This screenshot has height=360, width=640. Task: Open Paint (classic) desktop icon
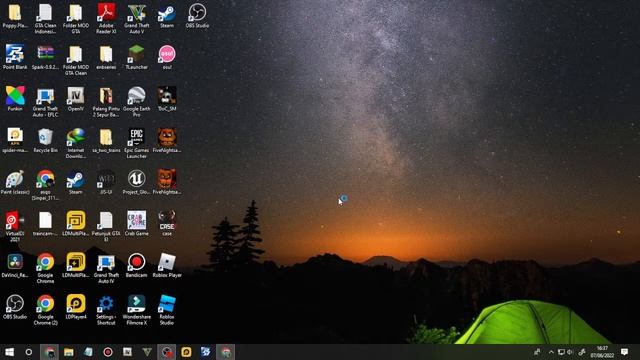[15, 182]
